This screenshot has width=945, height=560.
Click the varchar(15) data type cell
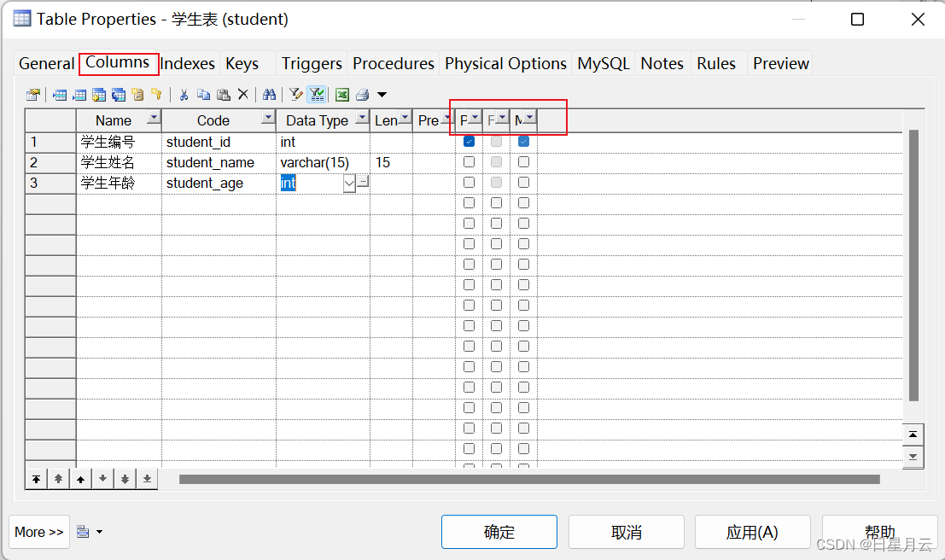point(323,163)
